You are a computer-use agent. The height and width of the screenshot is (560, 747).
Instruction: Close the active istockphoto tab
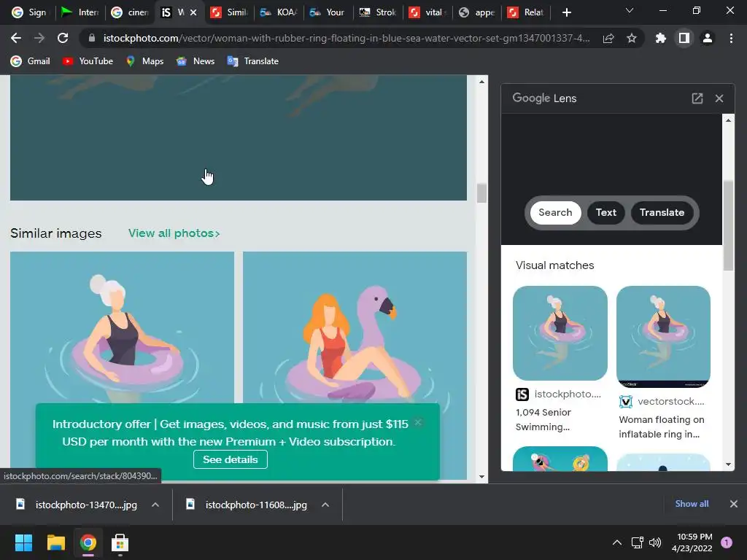193,12
